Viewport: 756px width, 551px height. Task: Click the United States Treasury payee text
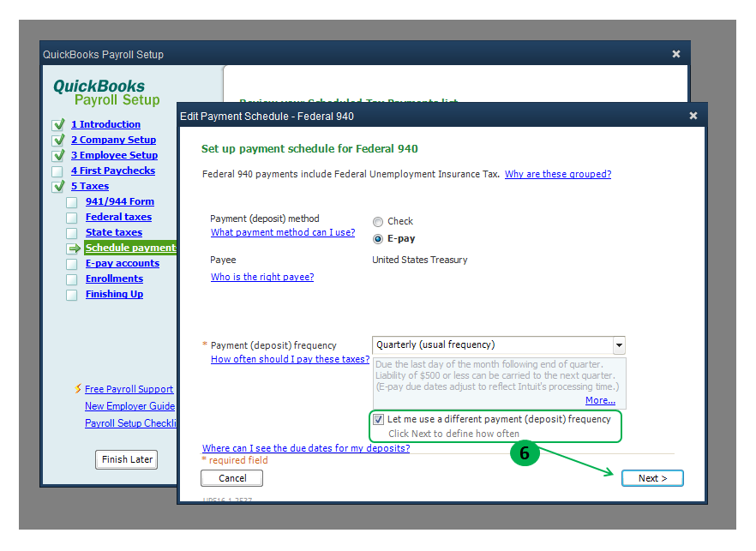pyautogui.click(x=420, y=260)
